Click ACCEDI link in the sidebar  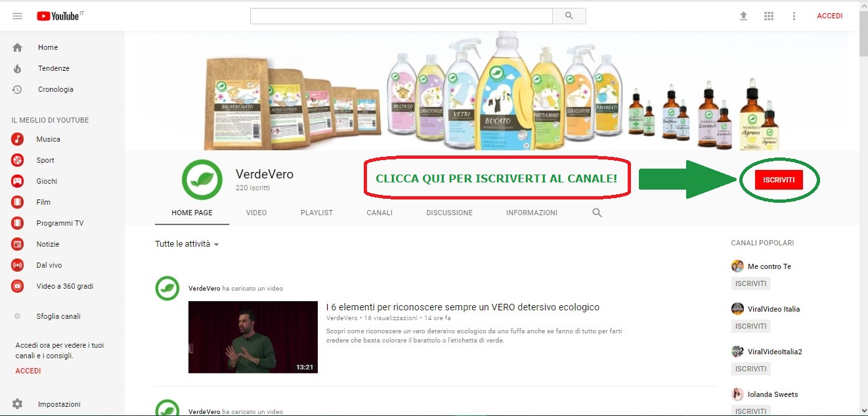click(x=28, y=371)
